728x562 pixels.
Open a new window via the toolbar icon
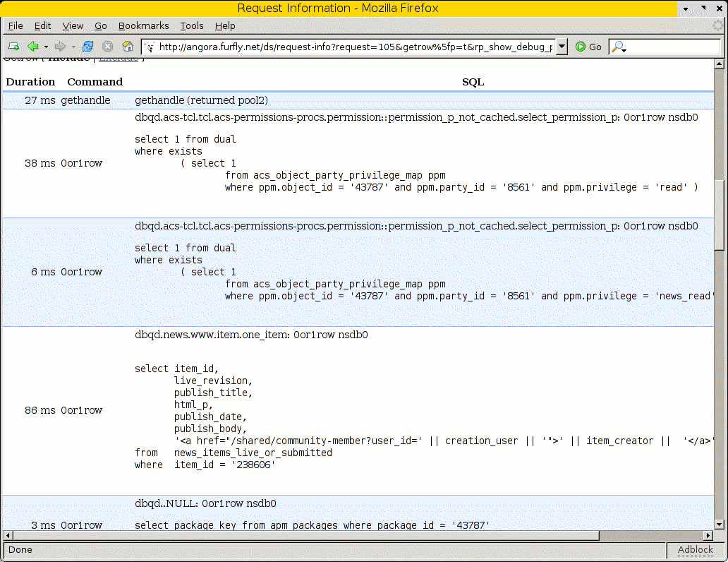[x=13, y=46]
